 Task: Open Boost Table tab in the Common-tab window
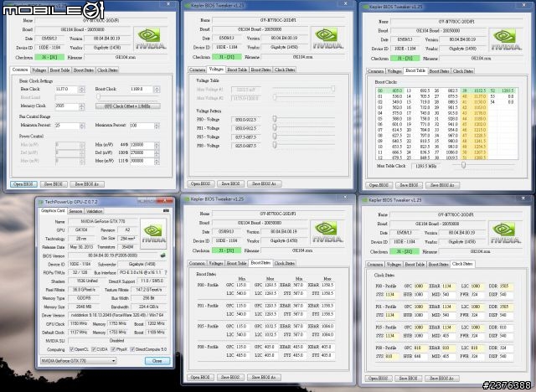click(x=59, y=70)
